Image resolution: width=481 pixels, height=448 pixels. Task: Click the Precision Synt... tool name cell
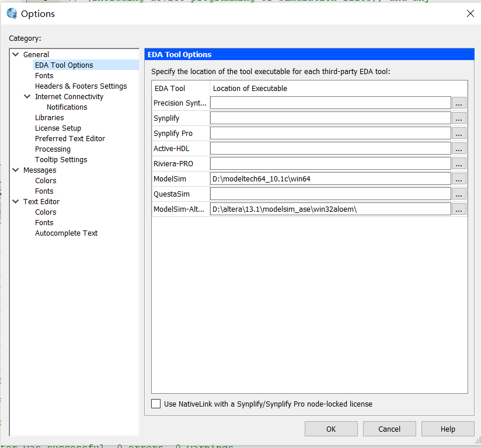(x=181, y=103)
